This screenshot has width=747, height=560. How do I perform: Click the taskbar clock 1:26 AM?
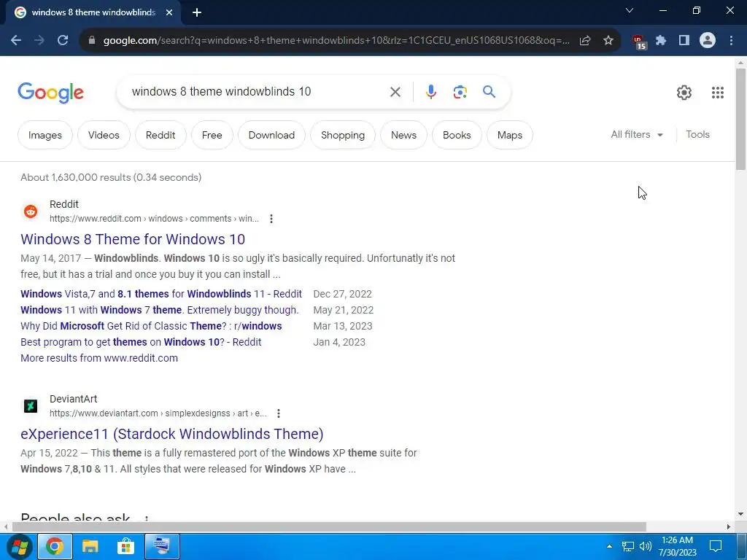tap(678, 546)
